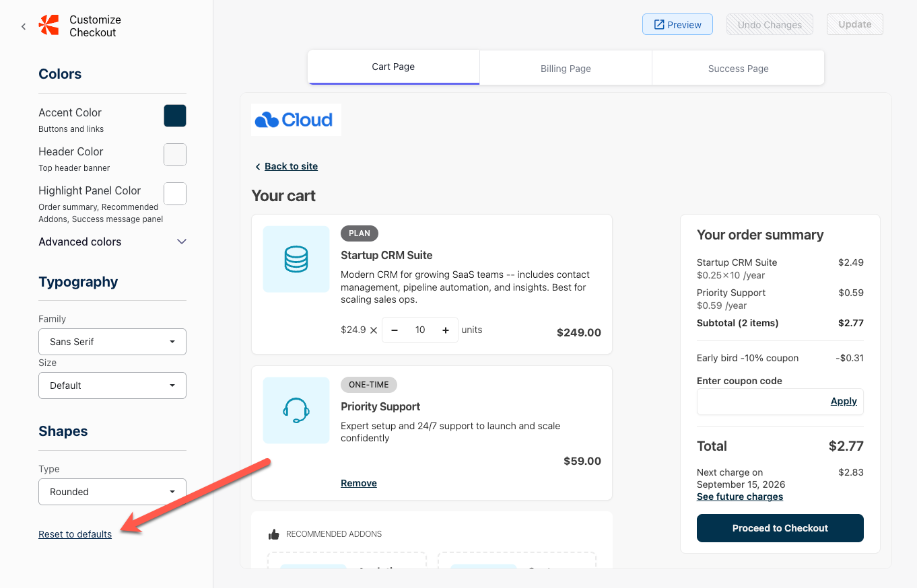Screen dimensions: 917x588
Task: Increase quantity with the plus button
Action: click(x=445, y=330)
